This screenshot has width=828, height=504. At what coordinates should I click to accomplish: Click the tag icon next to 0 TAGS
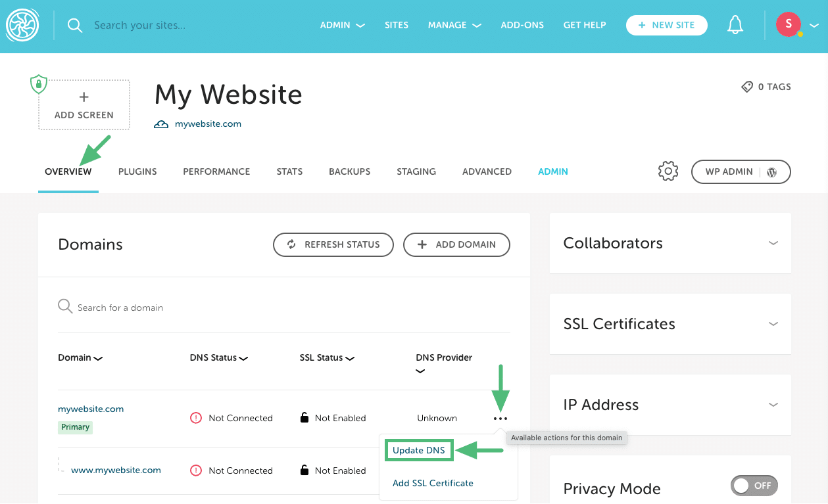click(x=746, y=86)
